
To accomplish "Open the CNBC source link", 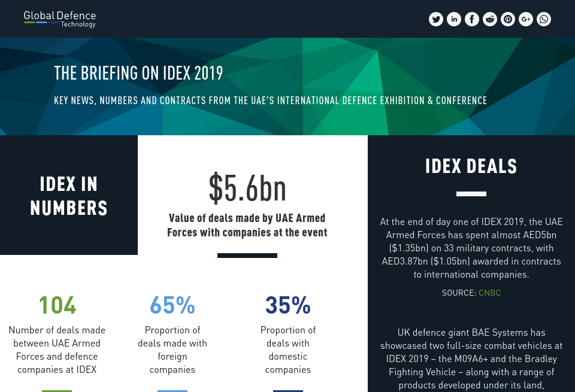I will (489, 293).
